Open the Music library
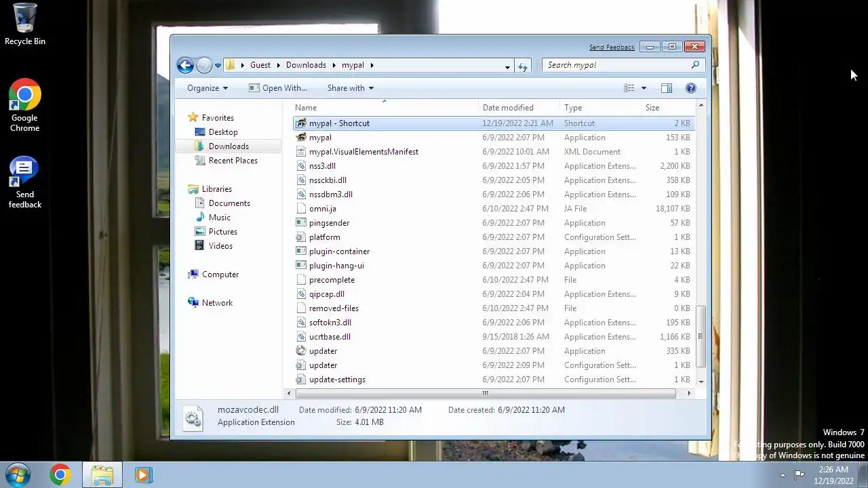This screenshot has width=868, height=488. (219, 218)
